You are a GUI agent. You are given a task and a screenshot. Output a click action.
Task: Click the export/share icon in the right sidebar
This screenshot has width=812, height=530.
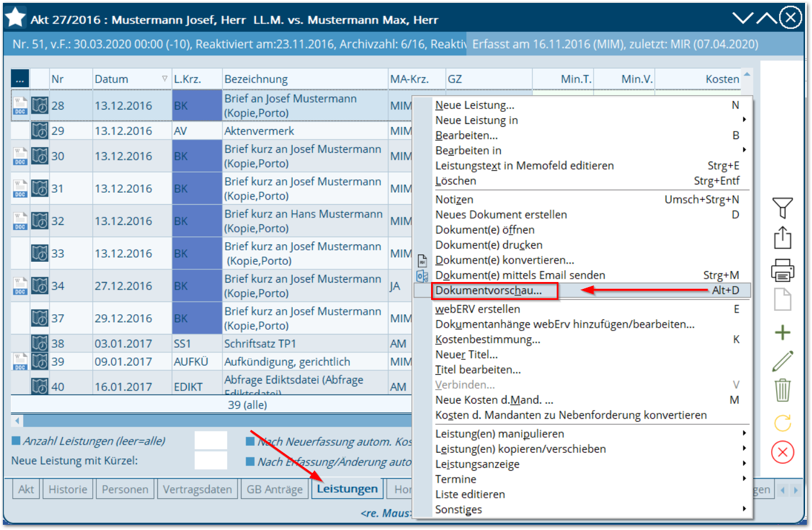[x=782, y=238]
